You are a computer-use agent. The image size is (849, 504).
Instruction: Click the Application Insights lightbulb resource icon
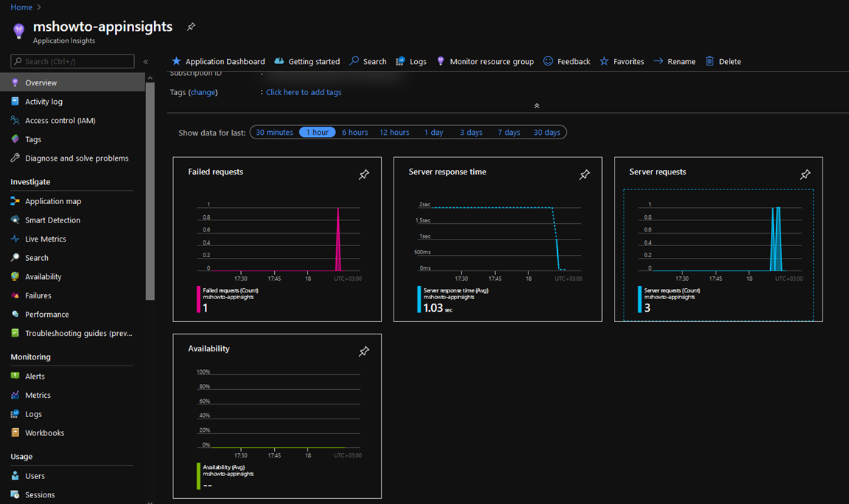18,31
